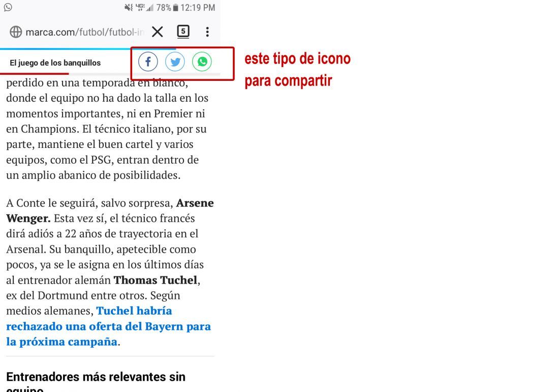The height and width of the screenshot is (392, 559).
Task: Open the Tuchel Bayern offer link
Action: 108,326
